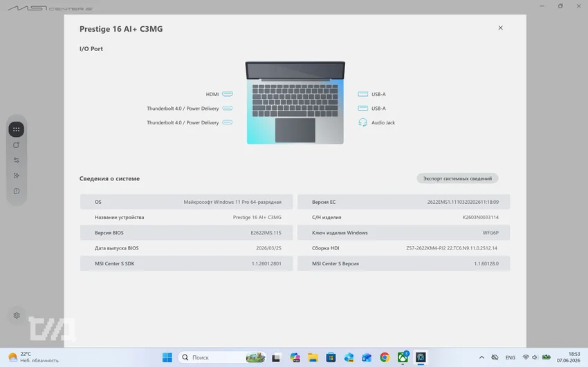Close the Prestige 16 AI+ C3MG dialog

coord(500,28)
